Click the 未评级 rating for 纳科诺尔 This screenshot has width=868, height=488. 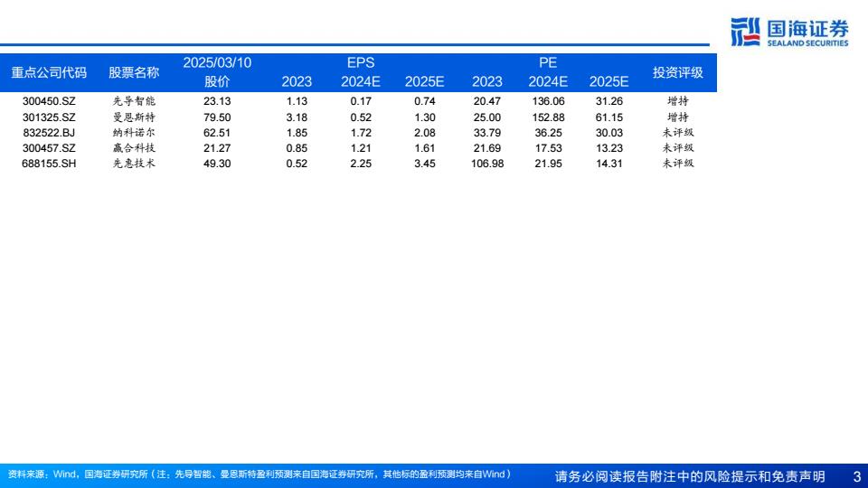tap(678, 133)
